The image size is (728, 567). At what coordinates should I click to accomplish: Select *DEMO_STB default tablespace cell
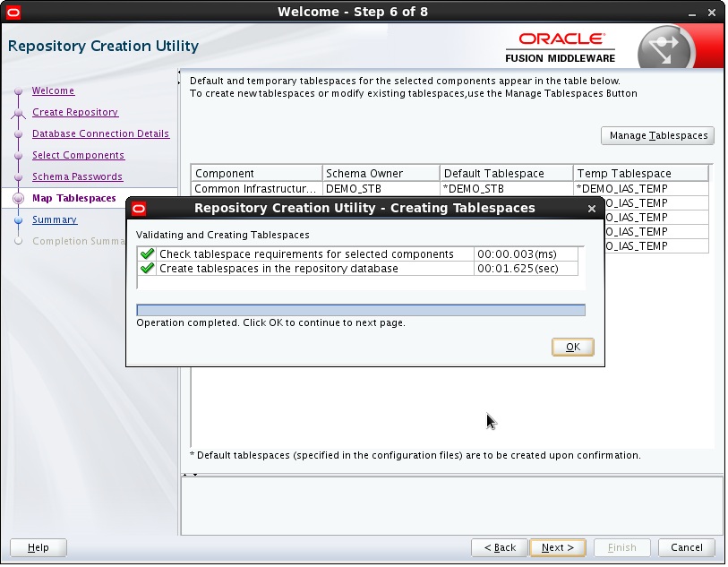[x=507, y=190]
